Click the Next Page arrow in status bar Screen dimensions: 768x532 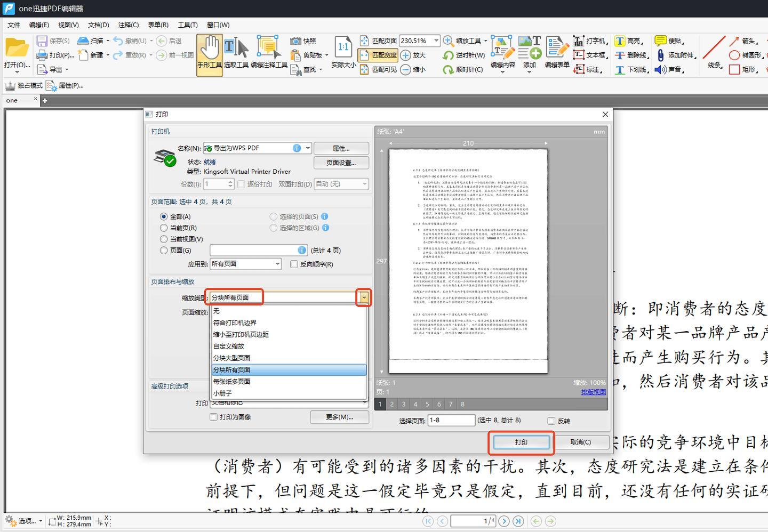click(504, 521)
